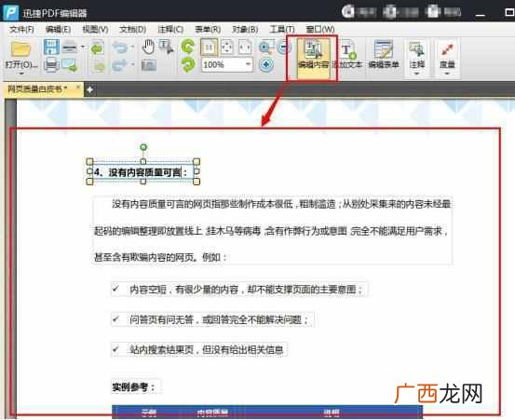Expand the scanner options dropdown arrow
The image size is (515, 420).
pyautogui.click(x=83, y=47)
